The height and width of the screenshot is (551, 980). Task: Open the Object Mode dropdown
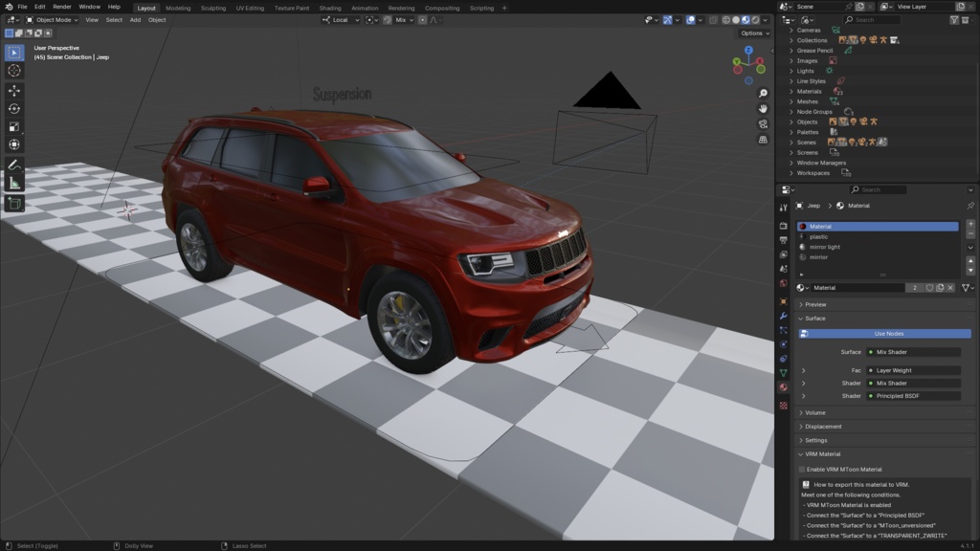pyautogui.click(x=52, y=20)
